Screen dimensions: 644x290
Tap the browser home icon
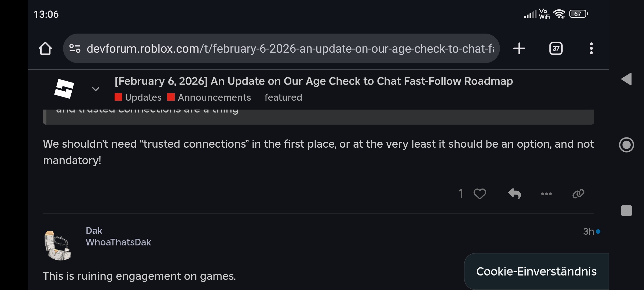[45, 49]
